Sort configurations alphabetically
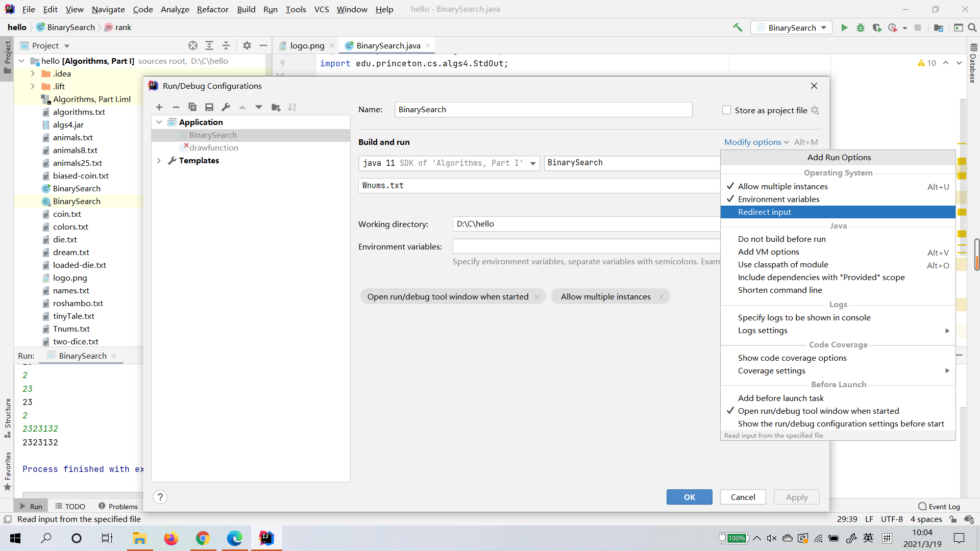980x551 pixels. (x=292, y=107)
